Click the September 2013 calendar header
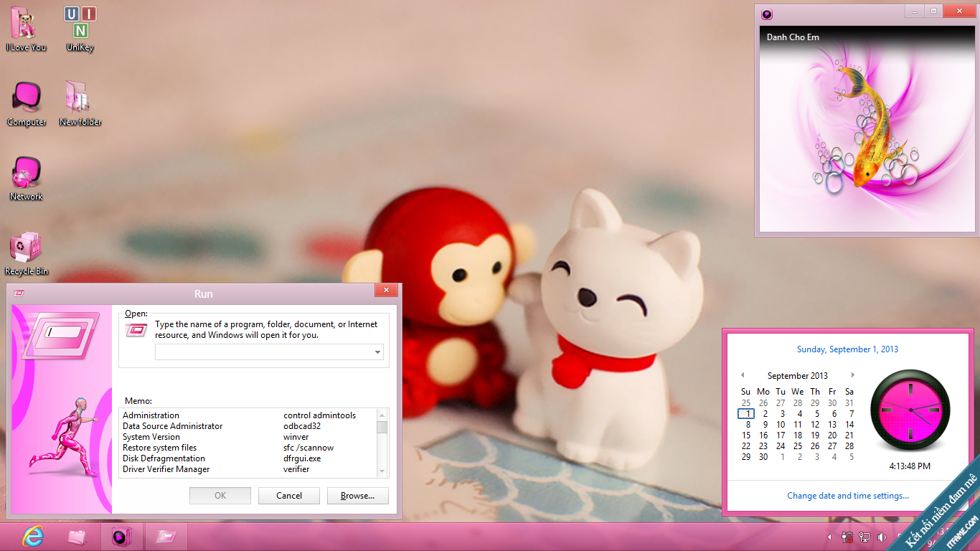This screenshot has width=980, height=551. pyautogui.click(x=798, y=376)
